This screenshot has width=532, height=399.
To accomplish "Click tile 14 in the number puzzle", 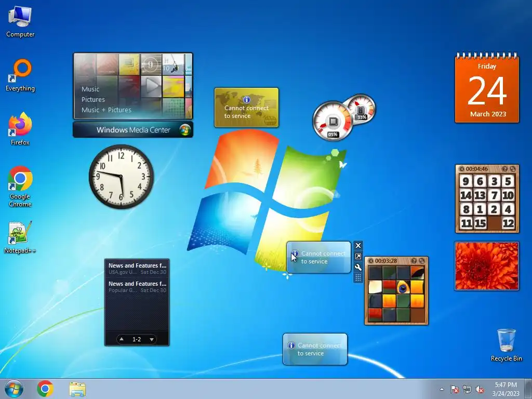I will tap(466, 195).
